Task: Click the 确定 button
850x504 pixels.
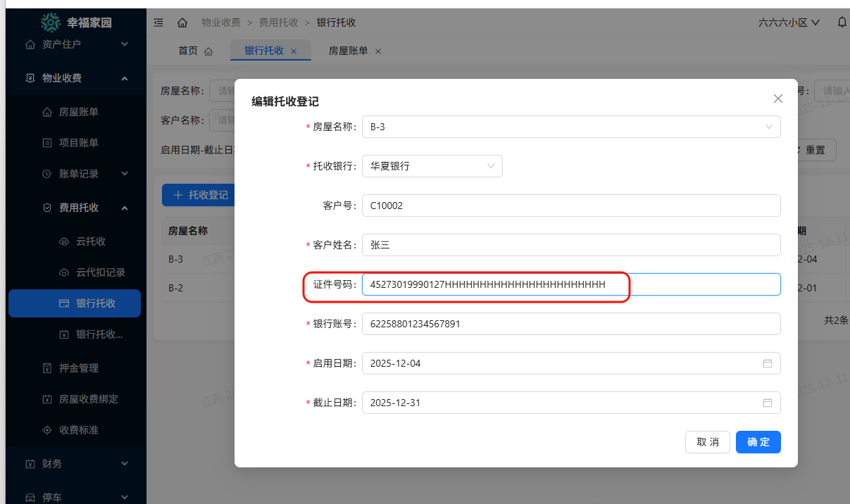Action: [x=758, y=442]
